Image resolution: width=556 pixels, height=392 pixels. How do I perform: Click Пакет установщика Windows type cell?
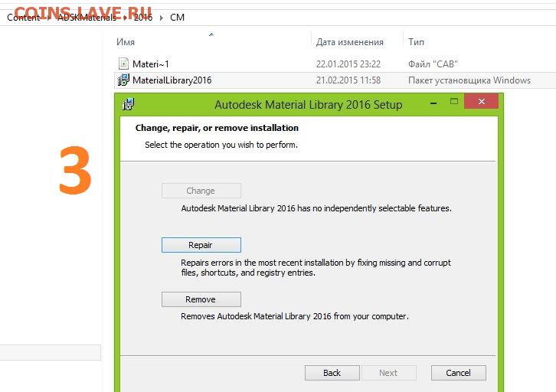pyautogui.click(x=469, y=80)
